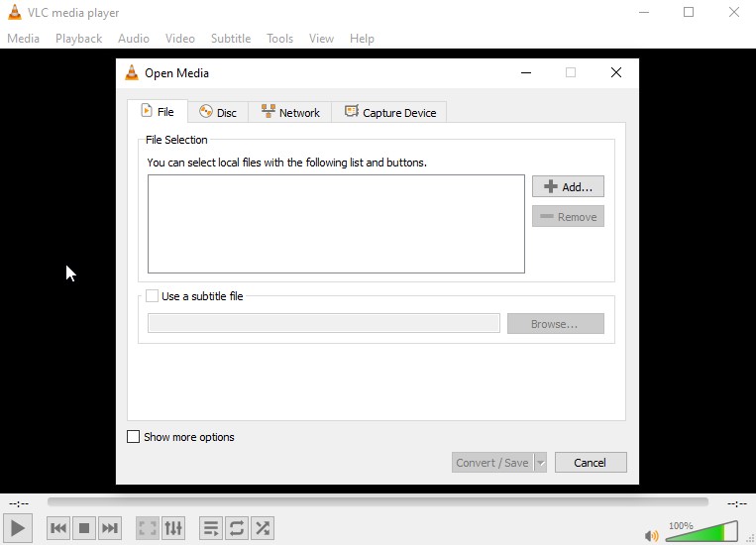The image size is (756, 545).
Task: Click inside the file selection list
Action: click(336, 224)
